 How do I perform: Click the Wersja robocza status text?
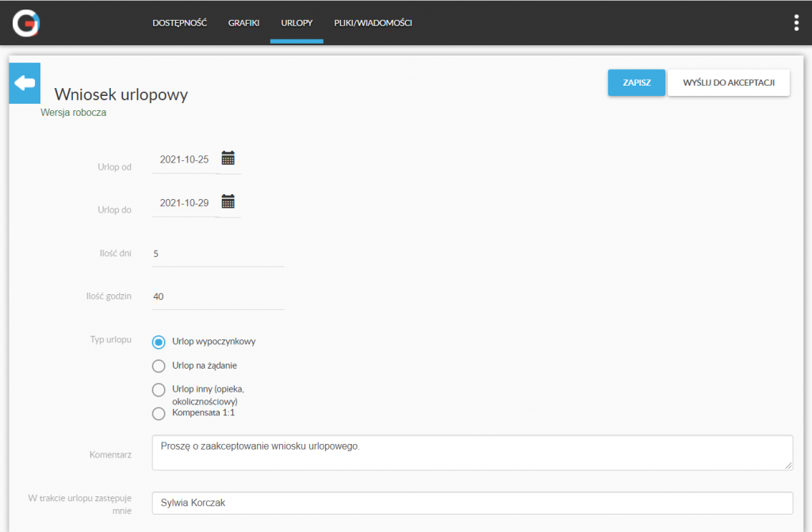pos(74,113)
